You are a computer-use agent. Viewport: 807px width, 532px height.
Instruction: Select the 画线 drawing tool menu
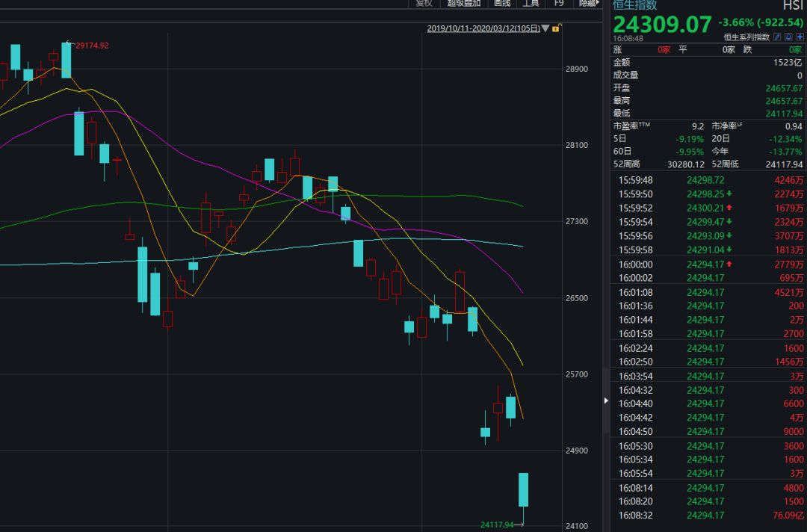502,3
